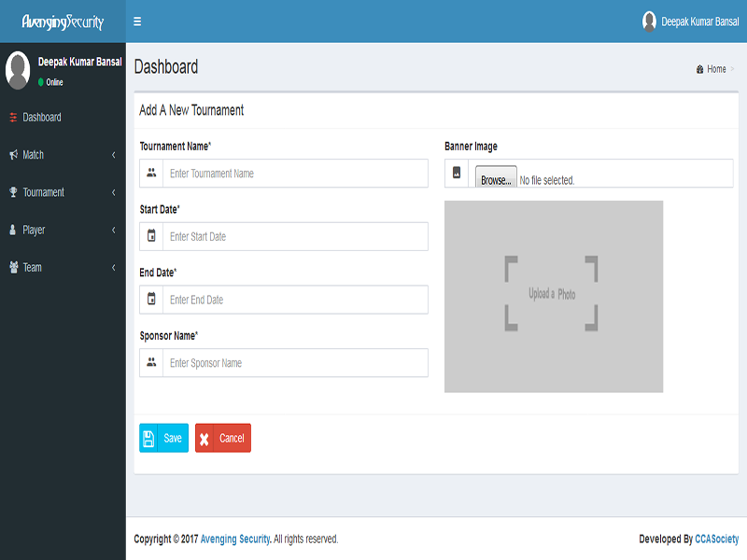Click the Dashboard sliders icon in the sidebar
Screen dimensions: 747x560
(x=13, y=118)
